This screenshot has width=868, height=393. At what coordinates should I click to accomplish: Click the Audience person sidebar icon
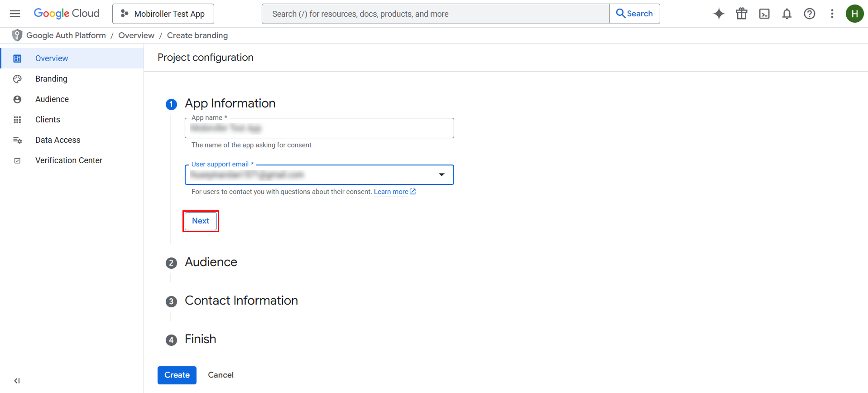click(x=17, y=99)
